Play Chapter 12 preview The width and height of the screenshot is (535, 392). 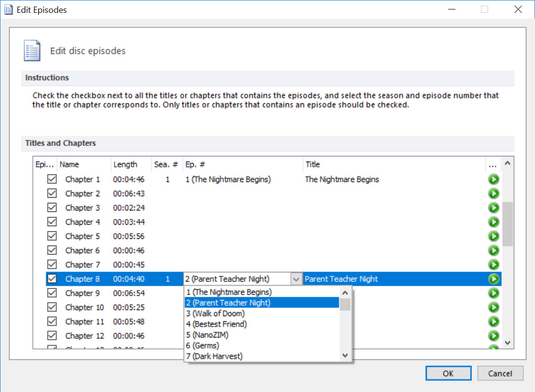coord(493,336)
